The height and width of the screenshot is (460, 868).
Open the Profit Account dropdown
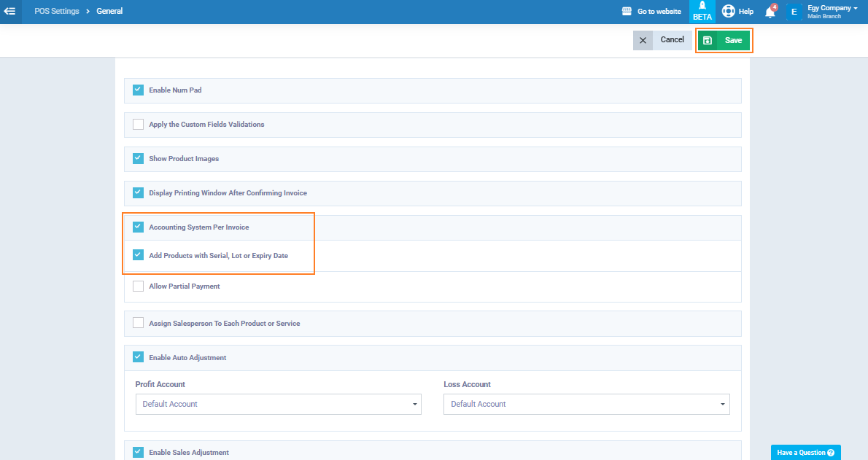point(278,404)
